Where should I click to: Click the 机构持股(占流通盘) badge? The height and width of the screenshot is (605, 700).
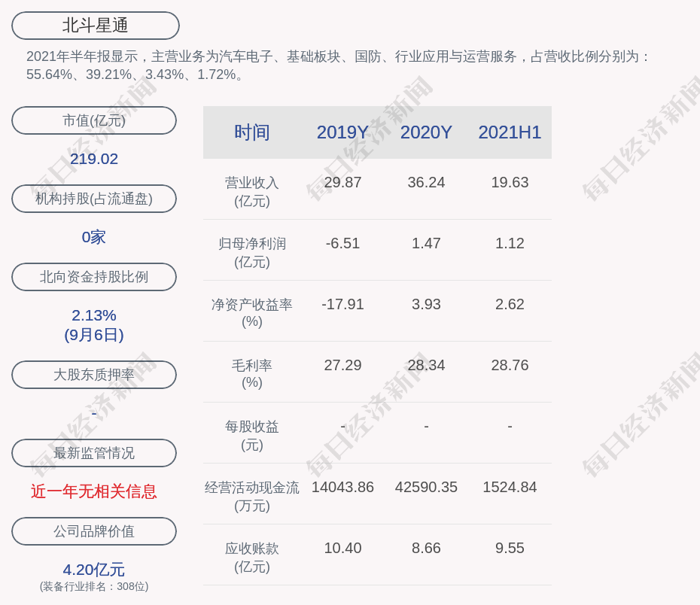pos(93,198)
